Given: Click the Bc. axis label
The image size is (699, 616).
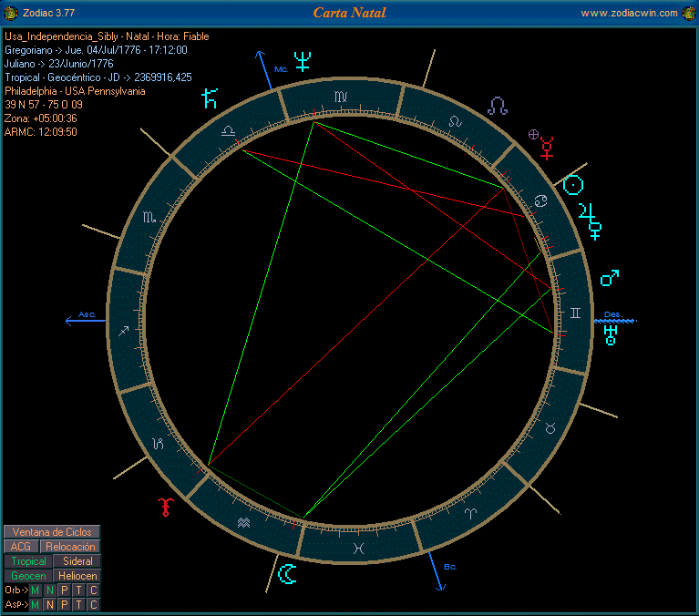Looking at the screenshot, I should click(x=450, y=567).
